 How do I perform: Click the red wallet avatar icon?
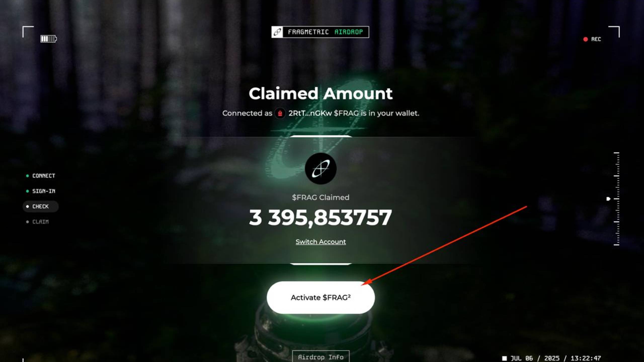(x=280, y=113)
